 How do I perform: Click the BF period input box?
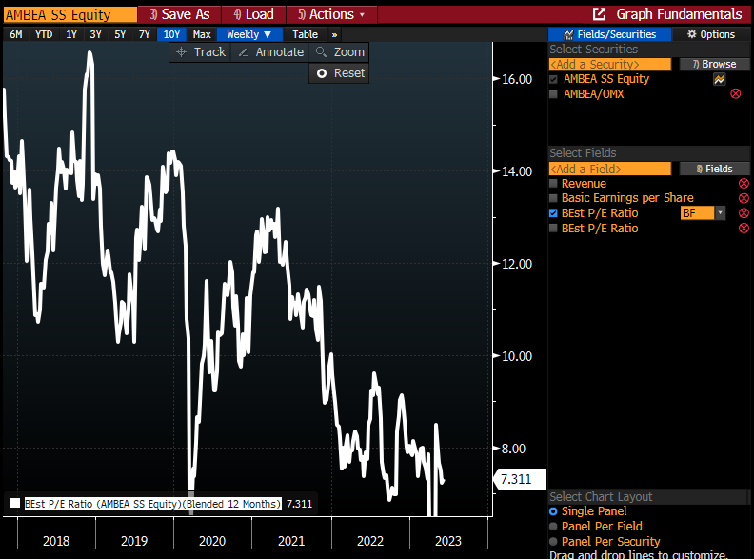coord(697,212)
